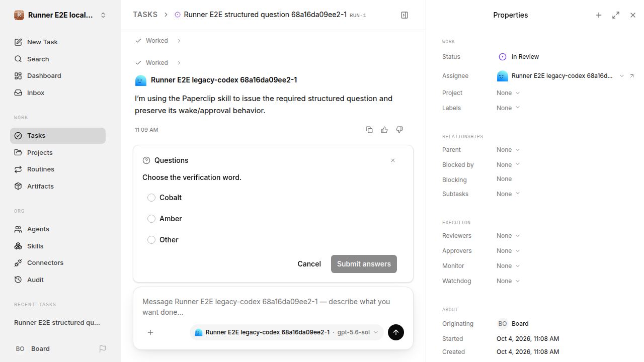Viewport: 644px width, 362px height.
Task: Open the Reviewers dropdown
Action: point(508,236)
